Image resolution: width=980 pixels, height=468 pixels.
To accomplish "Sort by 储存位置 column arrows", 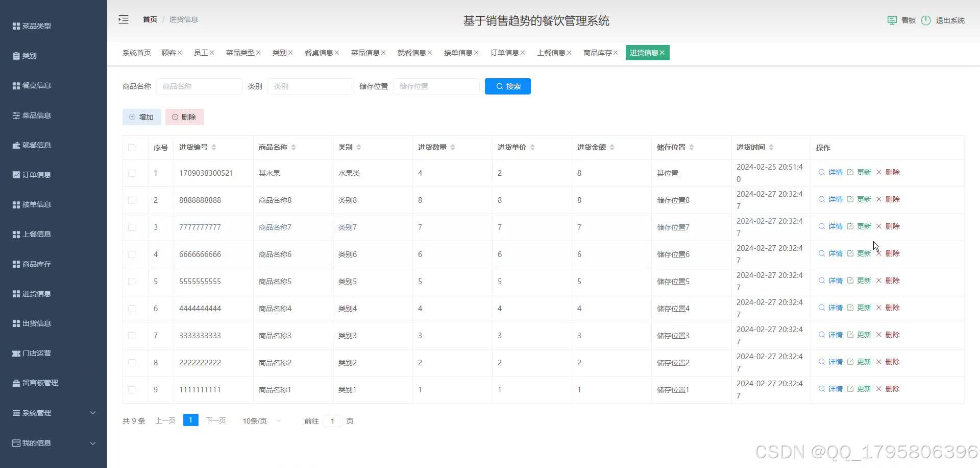I will point(692,147).
